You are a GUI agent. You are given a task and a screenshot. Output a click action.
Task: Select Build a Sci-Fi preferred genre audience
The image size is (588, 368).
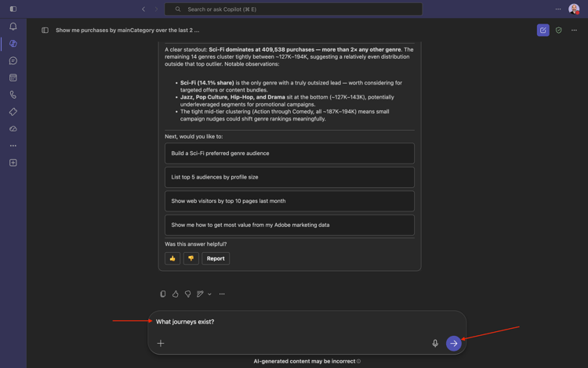pos(289,153)
